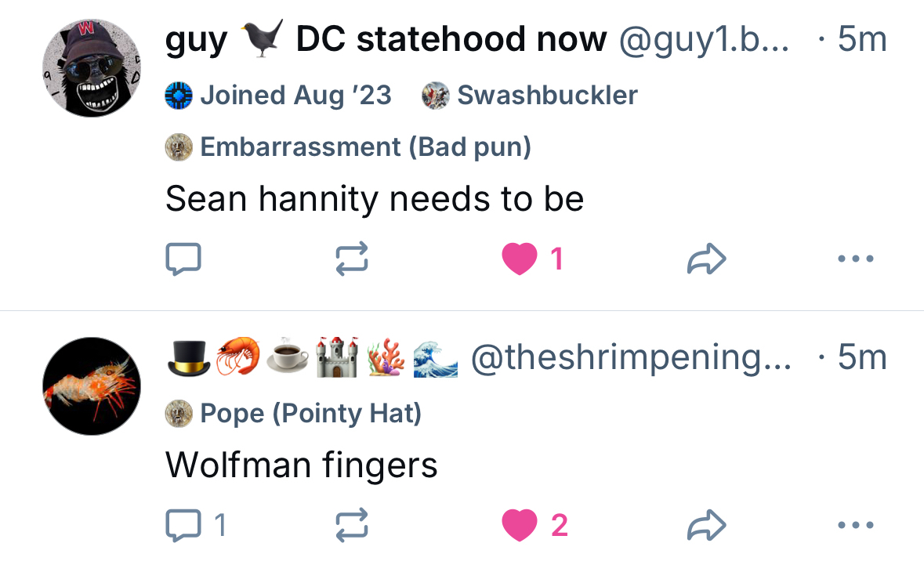Open guy DC statehood now profile name
This screenshot has width=924, height=572.
(x=386, y=39)
